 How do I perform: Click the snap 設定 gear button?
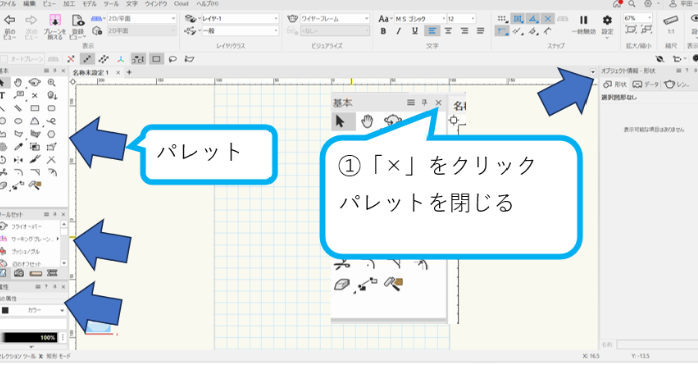click(607, 26)
